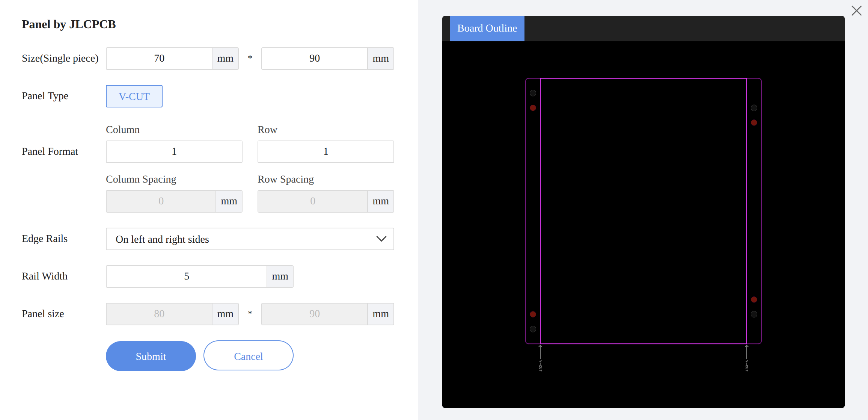Click the Row count input field
This screenshot has height=420, width=868.
click(326, 152)
